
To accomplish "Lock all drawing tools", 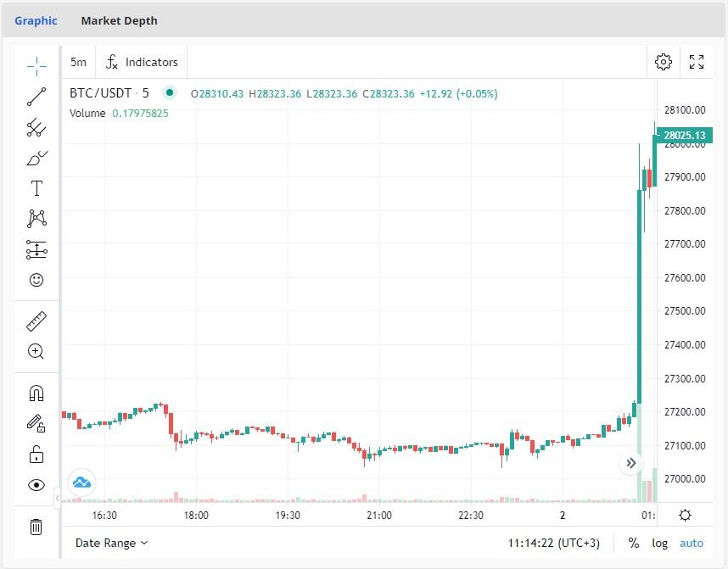I will click(36, 453).
